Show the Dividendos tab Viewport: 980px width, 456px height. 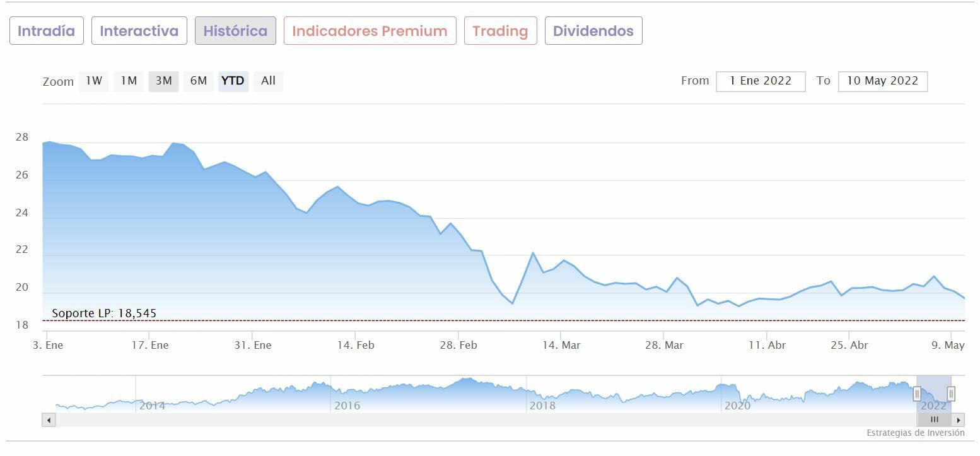click(593, 31)
